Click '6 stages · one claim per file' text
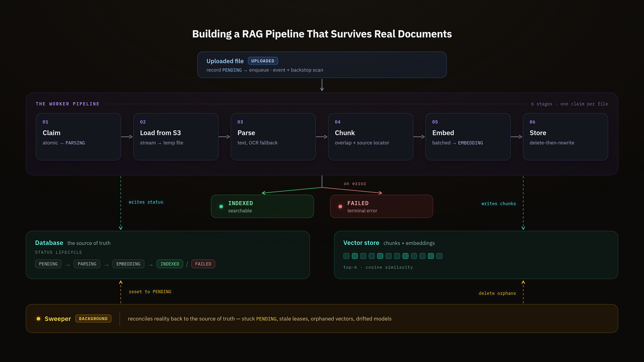The image size is (644, 362). click(x=569, y=104)
